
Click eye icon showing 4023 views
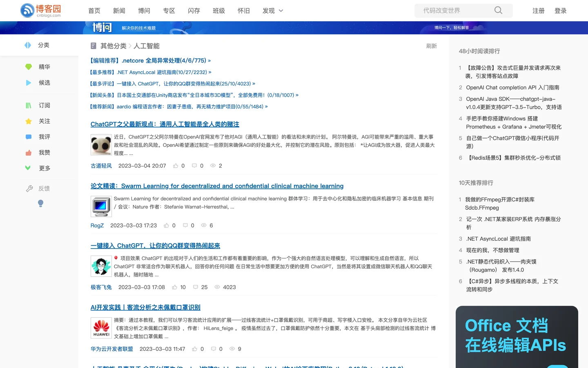click(x=217, y=287)
